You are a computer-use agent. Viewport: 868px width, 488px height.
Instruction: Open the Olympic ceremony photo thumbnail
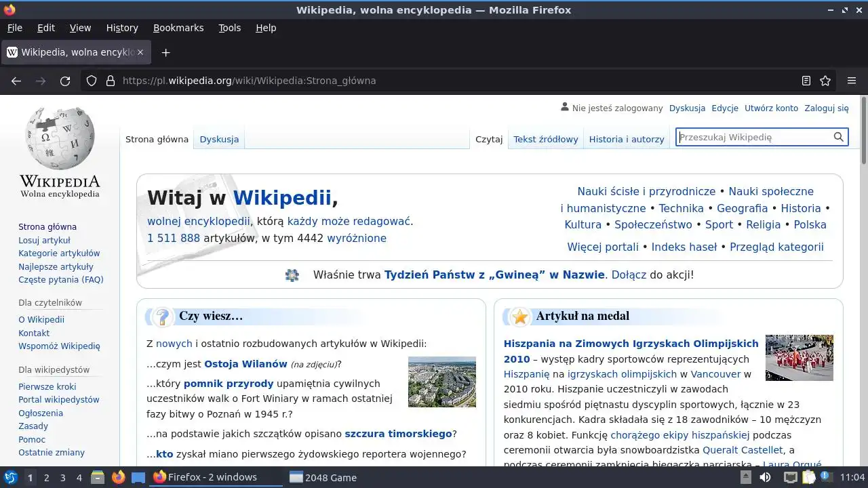pos(800,357)
